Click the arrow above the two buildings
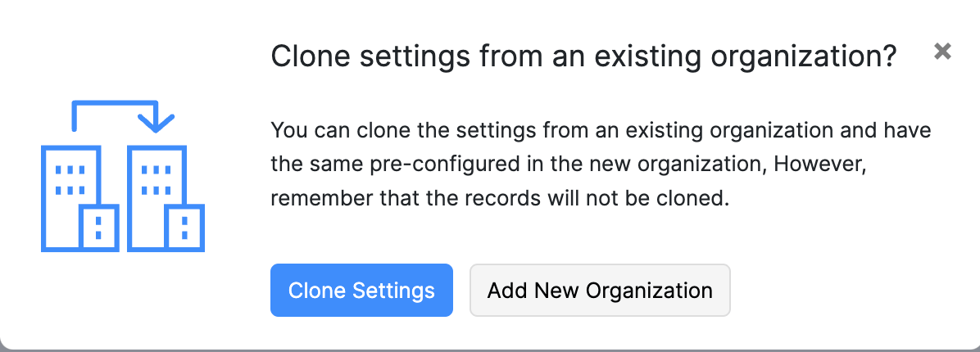 [x=115, y=105]
